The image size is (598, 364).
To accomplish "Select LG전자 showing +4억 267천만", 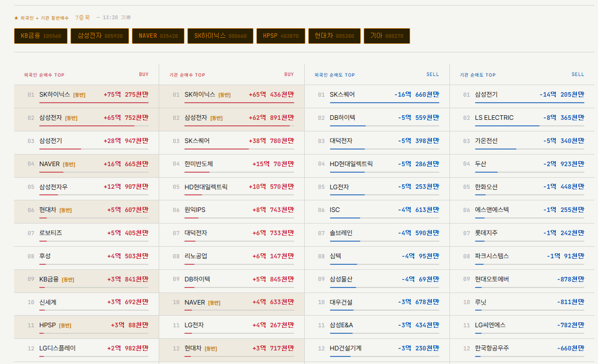I will tap(232, 327).
